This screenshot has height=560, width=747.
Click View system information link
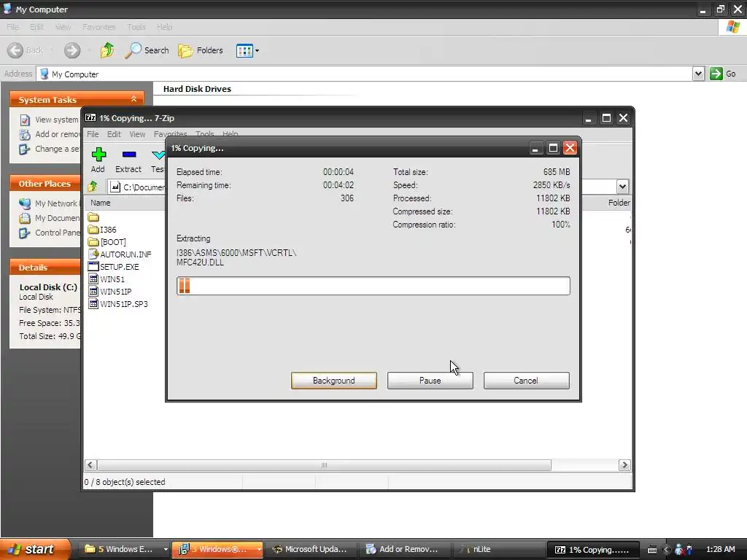click(49, 120)
